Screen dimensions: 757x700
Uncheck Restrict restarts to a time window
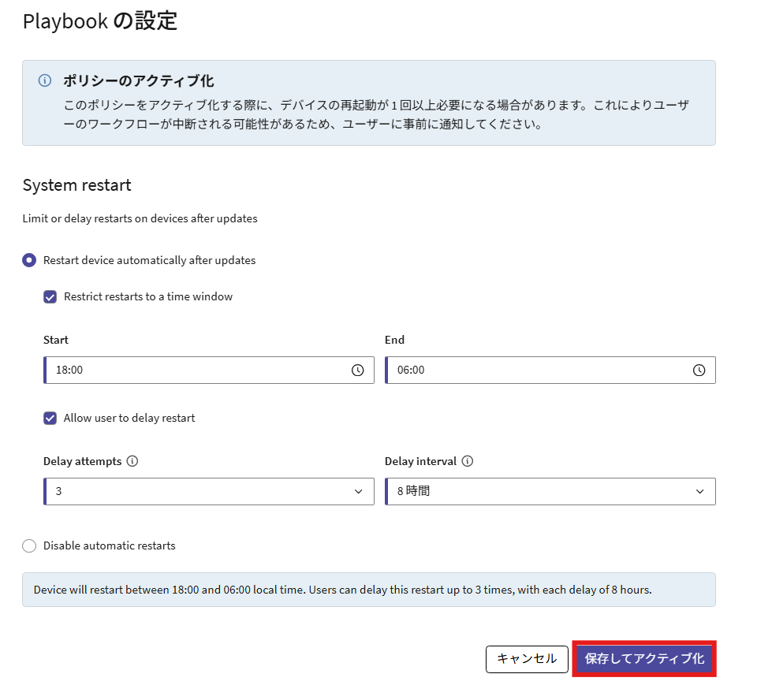pyautogui.click(x=50, y=297)
